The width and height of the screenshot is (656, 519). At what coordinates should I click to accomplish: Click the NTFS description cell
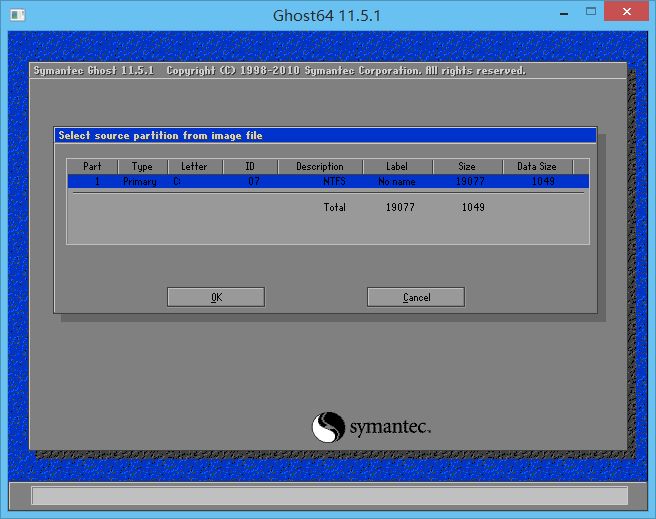pyautogui.click(x=333, y=183)
